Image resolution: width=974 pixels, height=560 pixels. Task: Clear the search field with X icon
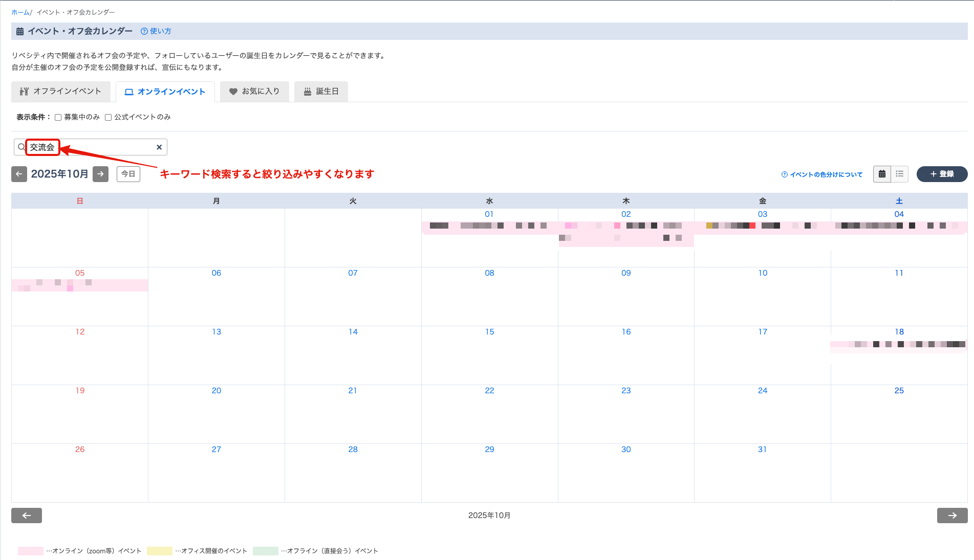[159, 147]
